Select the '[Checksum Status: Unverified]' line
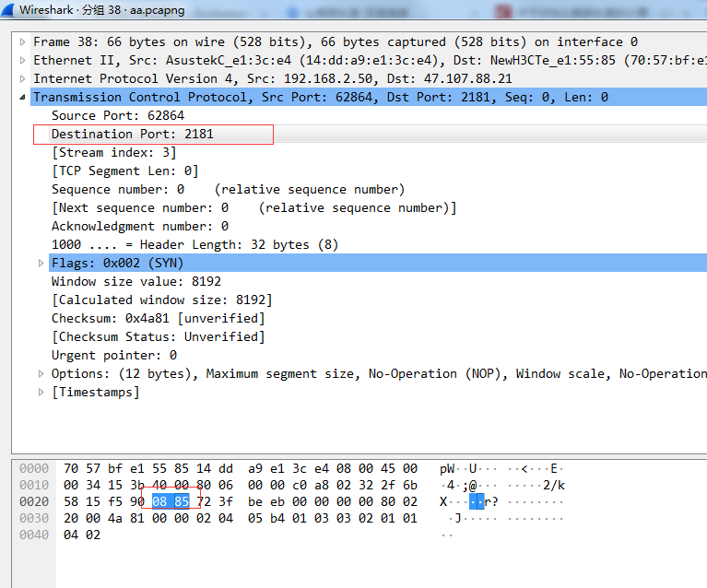The width and height of the screenshot is (707, 588). click(x=158, y=336)
